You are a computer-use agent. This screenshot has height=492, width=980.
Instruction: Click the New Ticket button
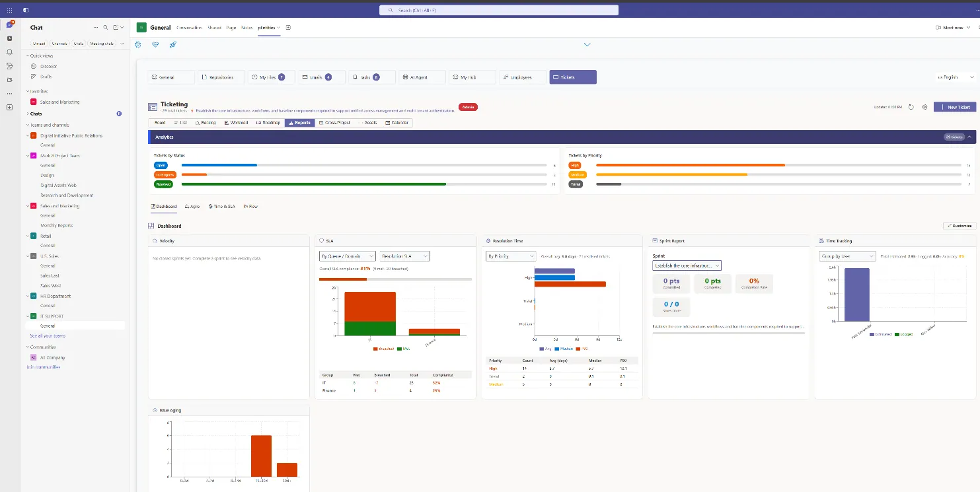pos(955,107)
